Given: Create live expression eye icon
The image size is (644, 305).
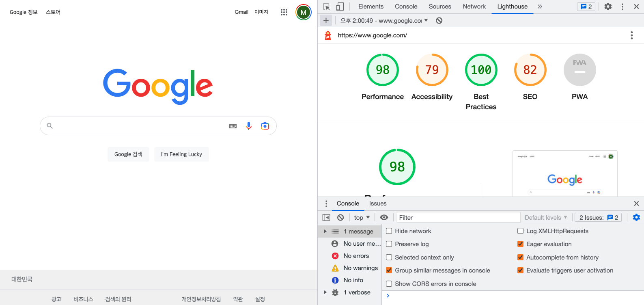Looking at the screenshot, I should point(384,218).
